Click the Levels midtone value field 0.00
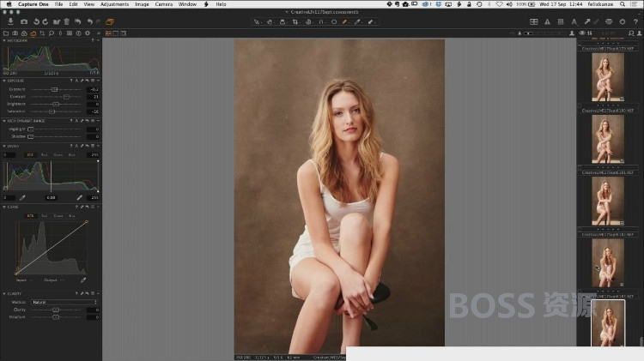 tap(51, 198)
